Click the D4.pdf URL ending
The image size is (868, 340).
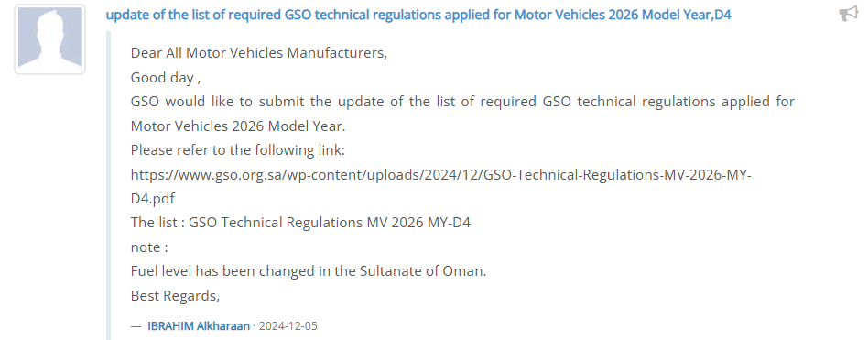coord(153,199)
